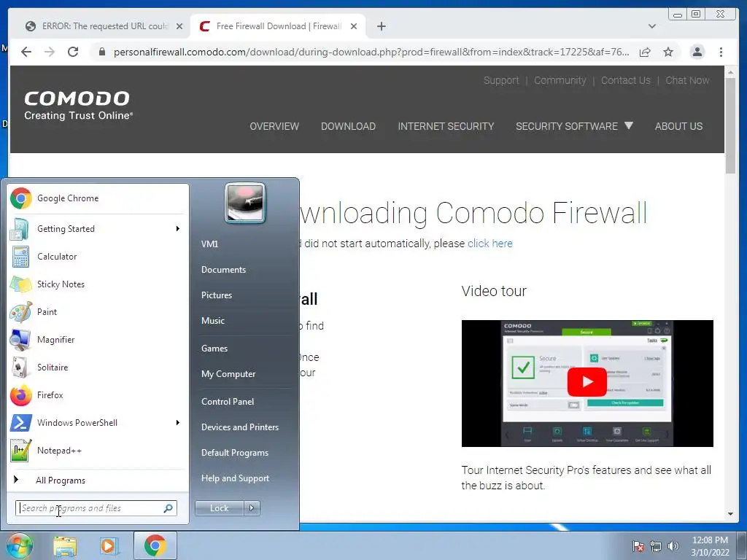Open Games from the Start menu
Image resolution: width=747 pixels, height=560 pixels.
point(214,348)
